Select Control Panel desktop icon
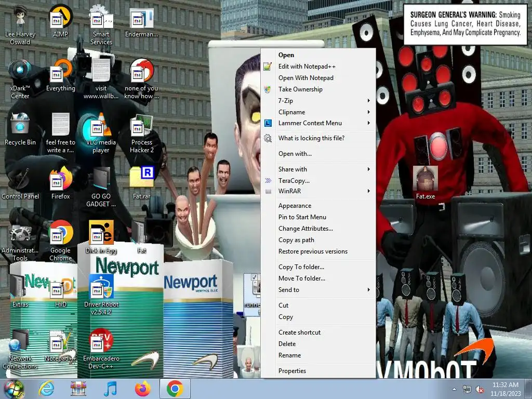The image size is (532, 399). pyautogui.click(x=20, y=183)
